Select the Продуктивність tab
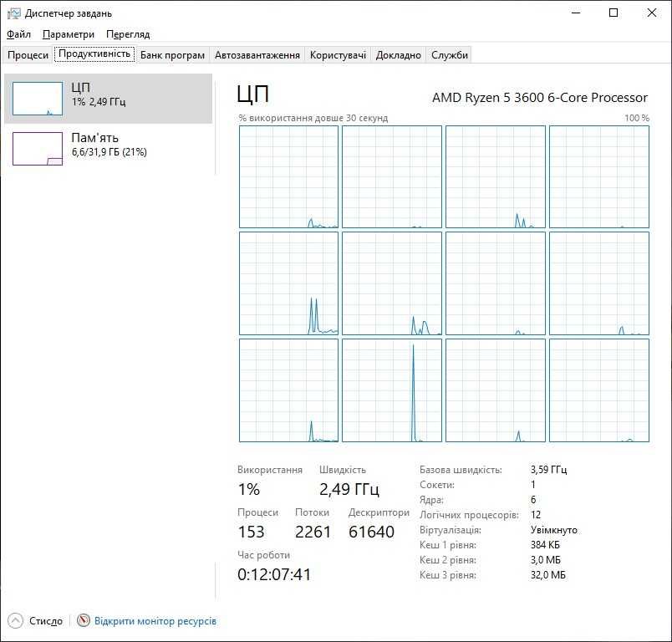 click(94, 54)
